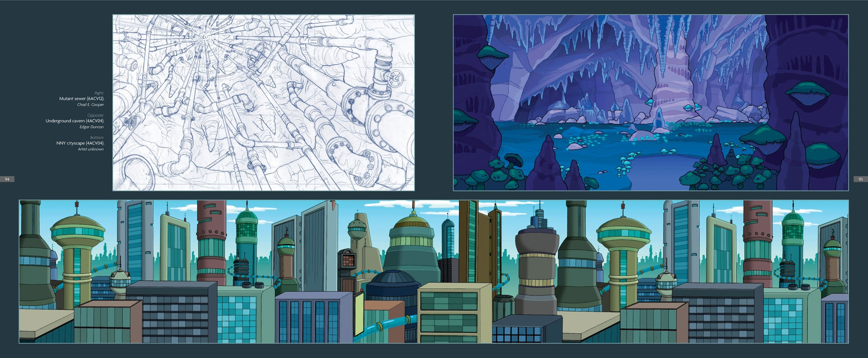This screenshot has width=868, height=358.
Task: Click the Mutant sewer pencil sketch
Action: [263, 103]
